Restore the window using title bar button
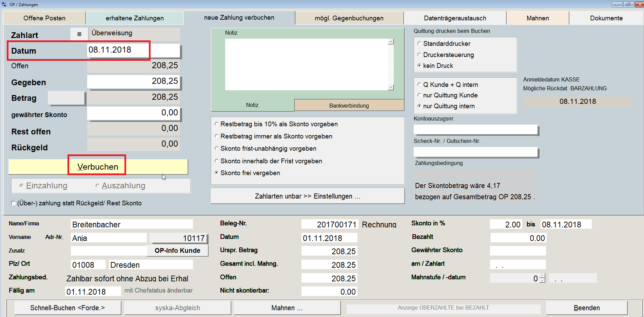Image resolution: width=644 pixels, height=317 pixels. (x=628, y=4)
